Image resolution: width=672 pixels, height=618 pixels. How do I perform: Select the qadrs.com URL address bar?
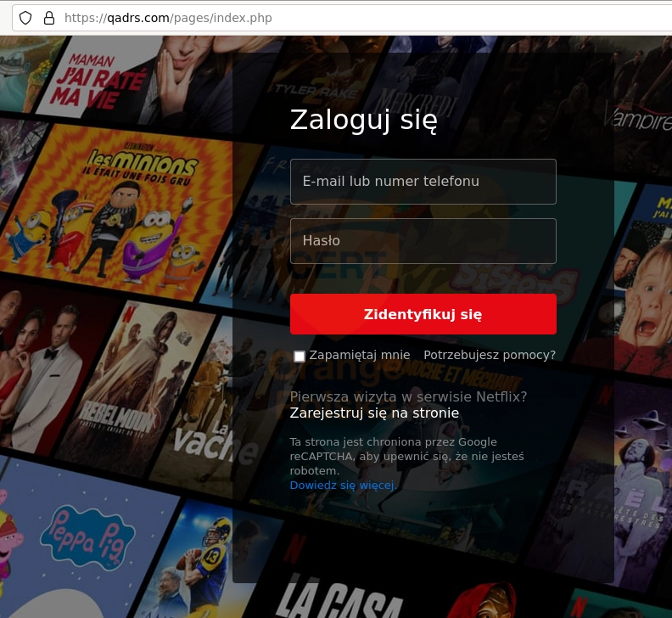[342, 18]
